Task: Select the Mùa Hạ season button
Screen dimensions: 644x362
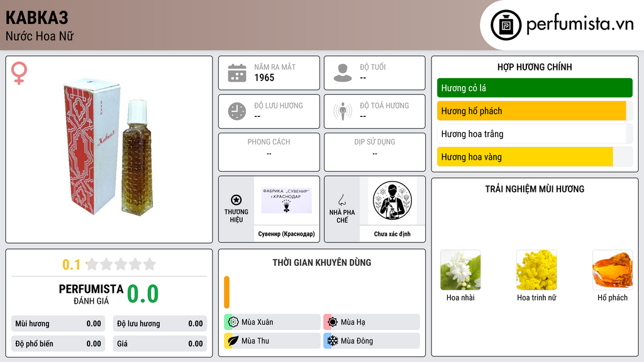Action: pyautogui.click(x=372, y=322)
